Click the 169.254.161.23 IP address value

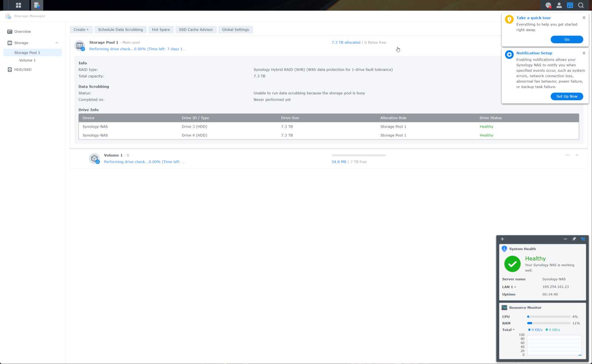[x=555, y=287]
